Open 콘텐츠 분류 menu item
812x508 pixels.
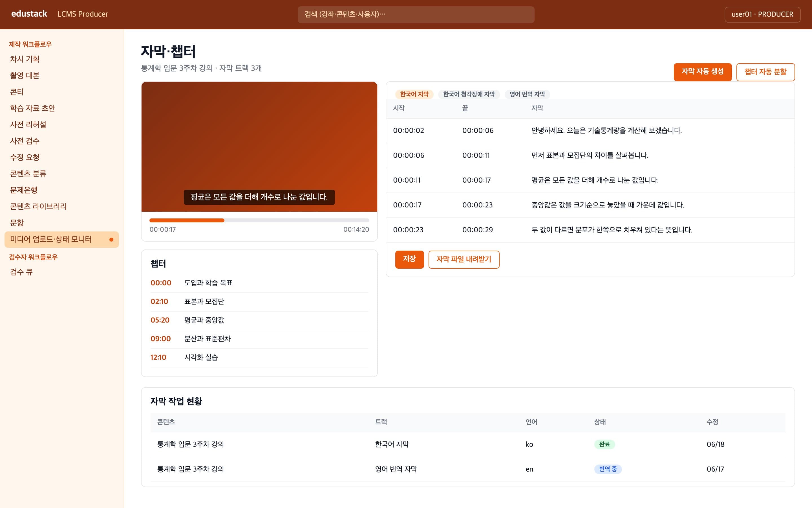click(62, 174)
